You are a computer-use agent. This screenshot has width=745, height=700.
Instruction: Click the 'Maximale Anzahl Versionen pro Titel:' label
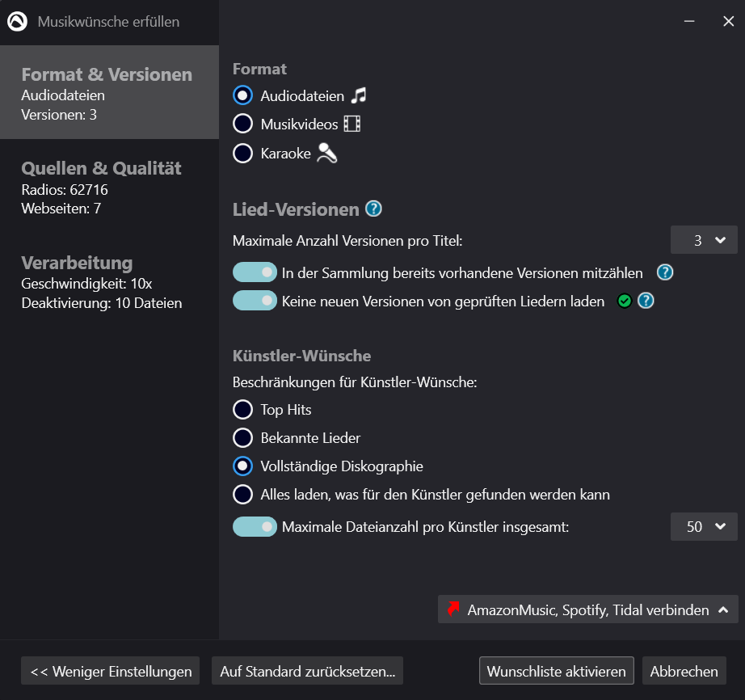tap(347, 241)
